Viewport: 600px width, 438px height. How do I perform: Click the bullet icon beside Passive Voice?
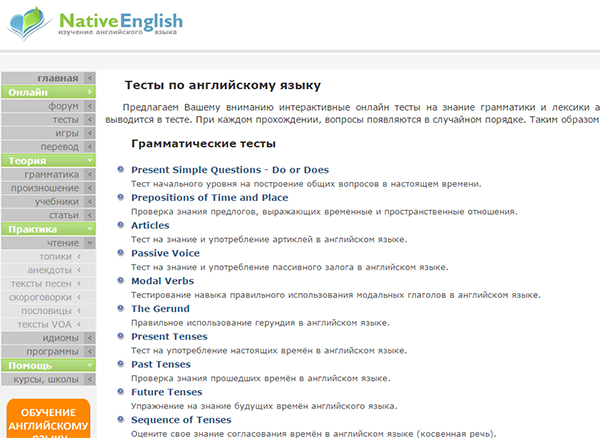pos(122,254)
